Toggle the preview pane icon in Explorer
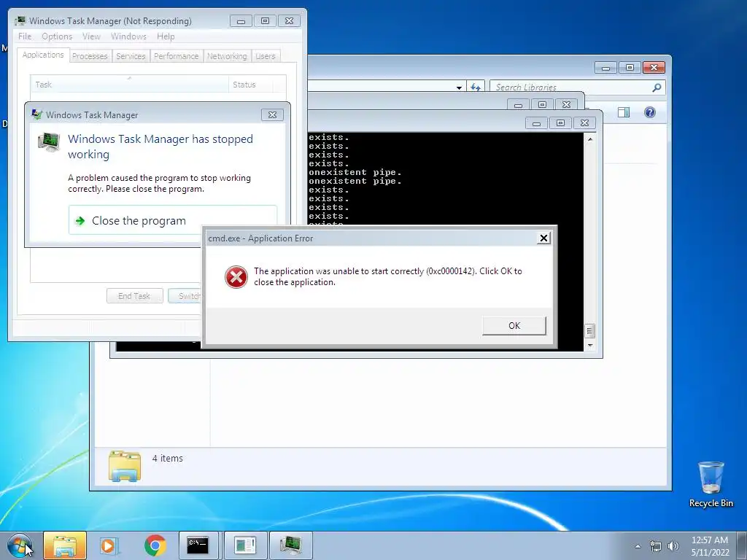The height and width of the screenshot is (560, 747). 624,112
